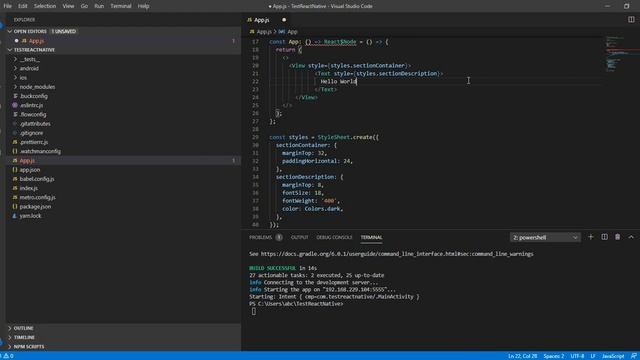Click the Ln 22, Col 20 status item
Image resolution: width=640 pixels, height=360 pixels.
pyautogui.click(x=522, y=356)
